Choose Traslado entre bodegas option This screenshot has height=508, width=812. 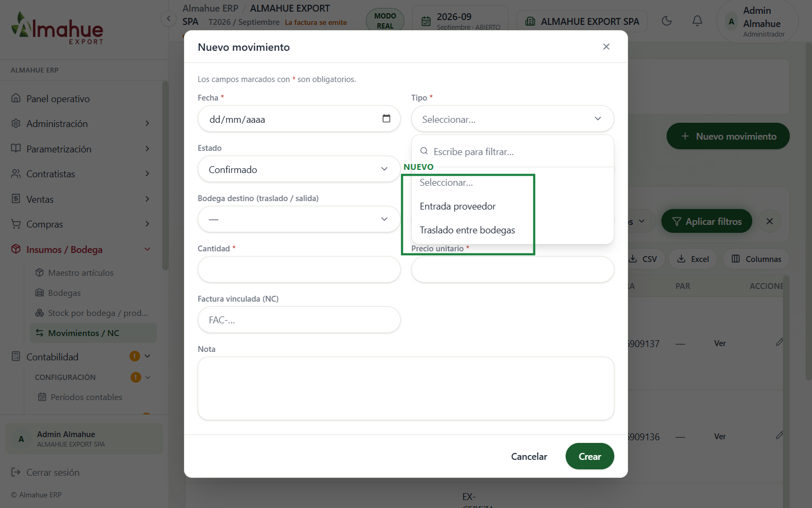(x=512, y=230)
